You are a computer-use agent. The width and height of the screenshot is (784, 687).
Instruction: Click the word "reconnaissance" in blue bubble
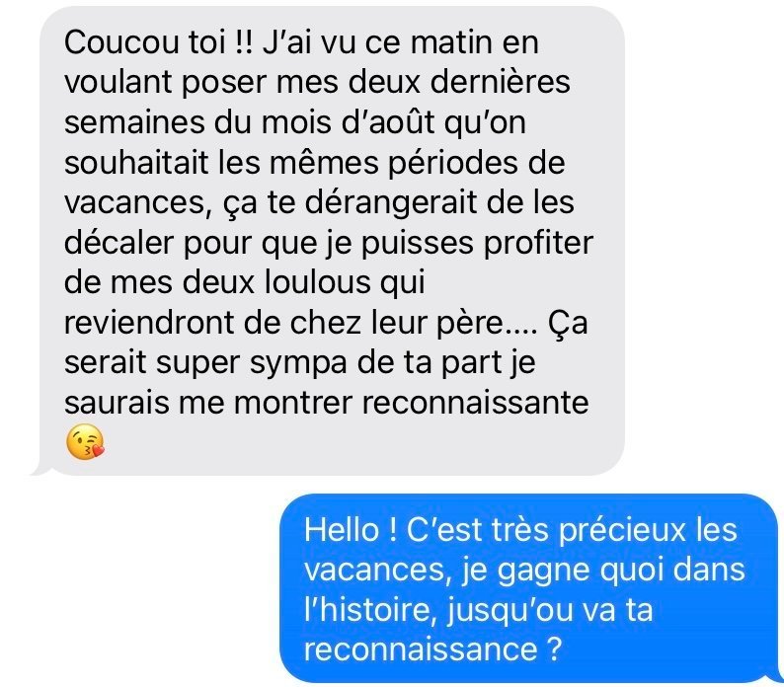(x=421, y=649)
